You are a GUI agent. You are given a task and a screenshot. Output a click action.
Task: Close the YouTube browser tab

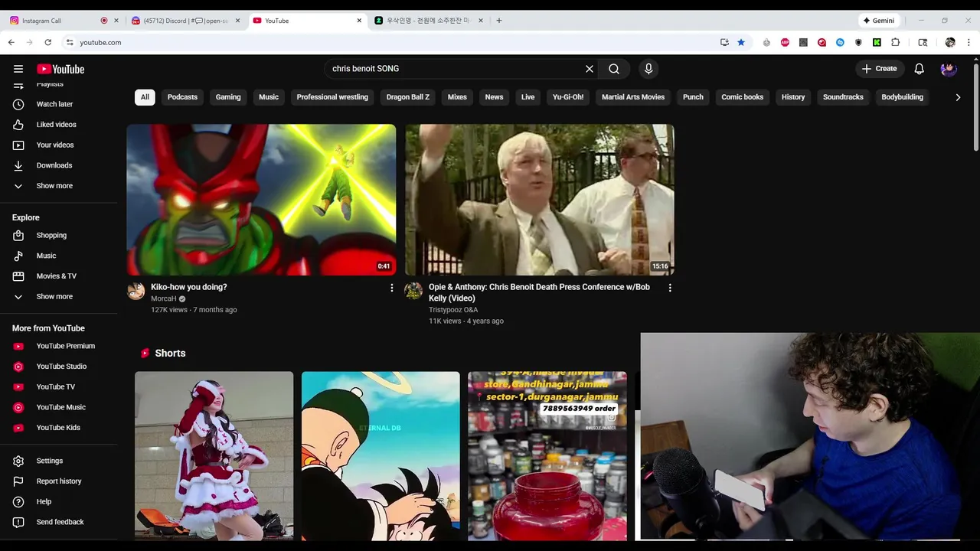click(359, 21)
